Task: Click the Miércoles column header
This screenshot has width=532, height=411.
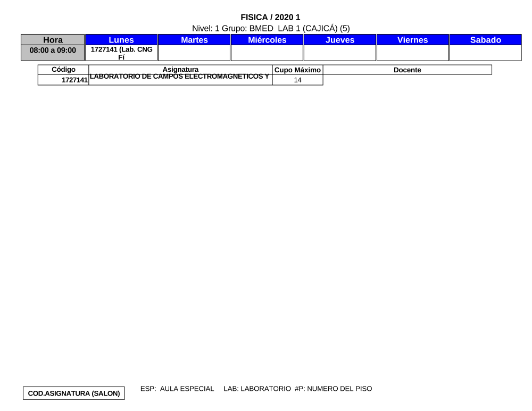Action: click(267, 40)
